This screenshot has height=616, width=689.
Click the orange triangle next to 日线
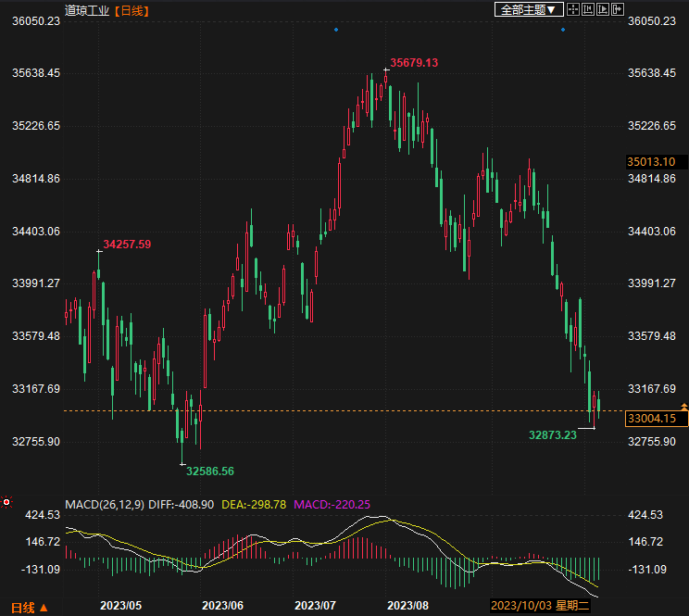point(42,608)
